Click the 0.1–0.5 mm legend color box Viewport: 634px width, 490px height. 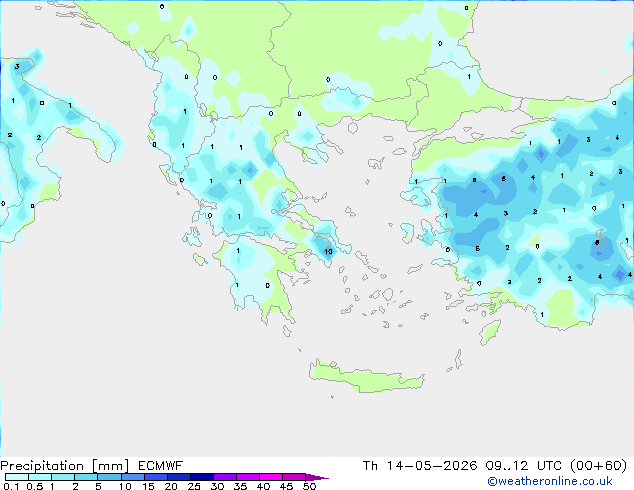(17, 477)
